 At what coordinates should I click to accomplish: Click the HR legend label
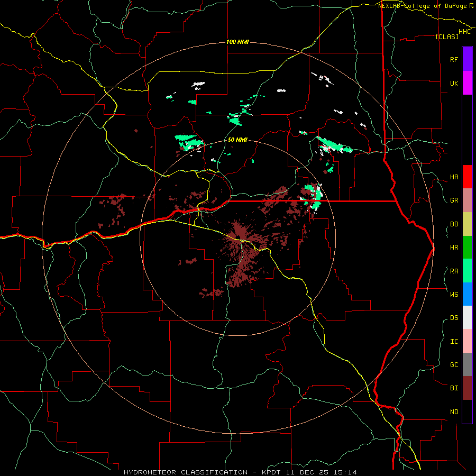pyautogui.click(x=454, y=248)
